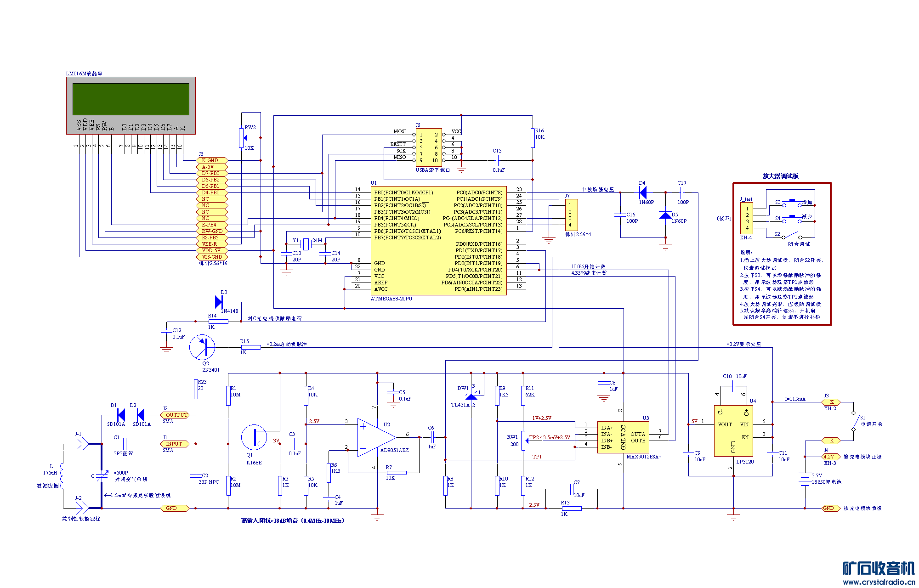Screen dimensions: 919x588
Task: Click the D4 1N60P diode symbol
Action: pyautogui.click(x=643, y=192)
